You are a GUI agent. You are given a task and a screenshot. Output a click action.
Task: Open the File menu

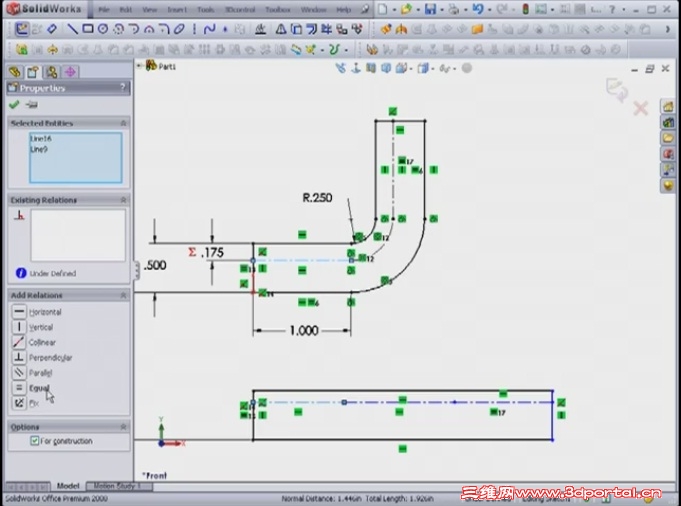(104, 10)
